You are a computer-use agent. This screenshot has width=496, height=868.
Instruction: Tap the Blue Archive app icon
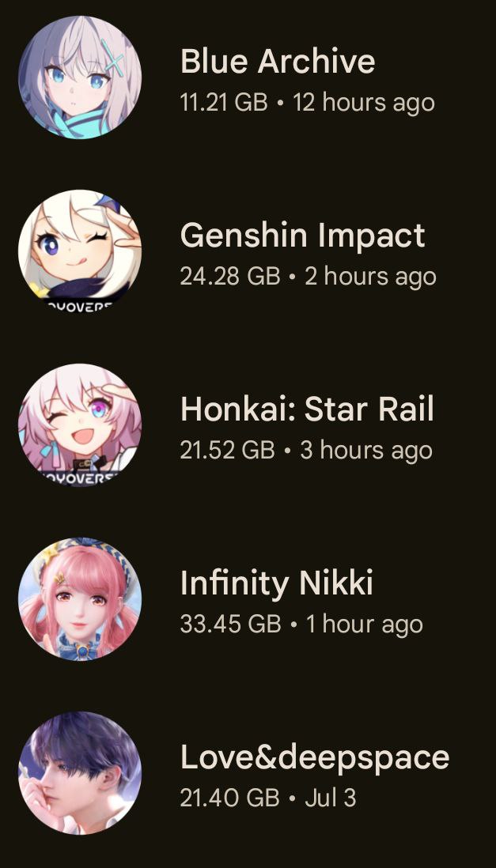[80, 77]
